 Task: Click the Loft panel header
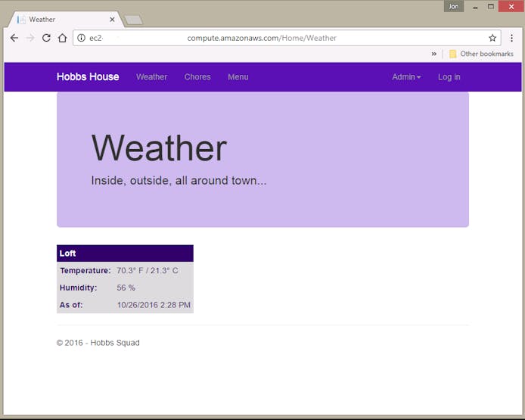pos(125,254)
